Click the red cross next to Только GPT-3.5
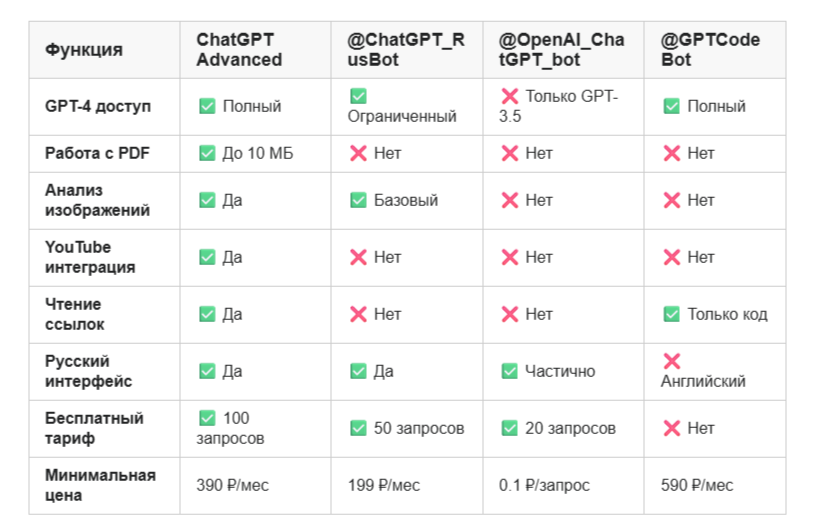Viewport: 819px width, 519px height. point(509,96)
